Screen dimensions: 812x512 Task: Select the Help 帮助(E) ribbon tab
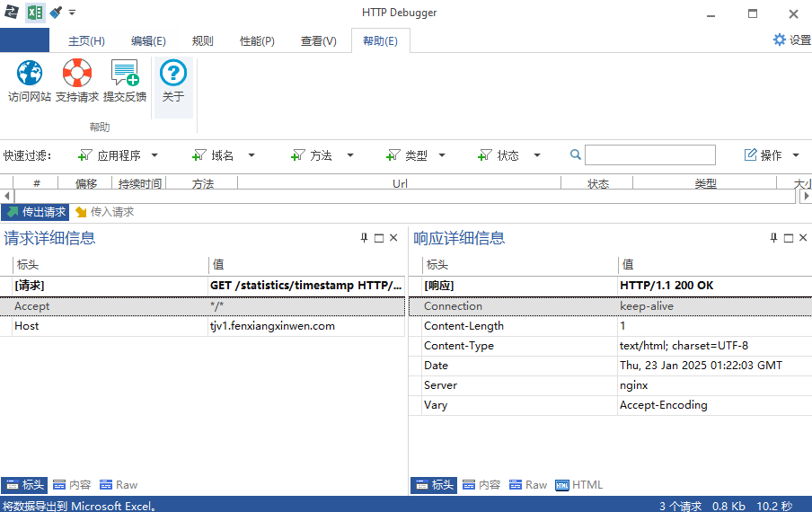point(380,41)
